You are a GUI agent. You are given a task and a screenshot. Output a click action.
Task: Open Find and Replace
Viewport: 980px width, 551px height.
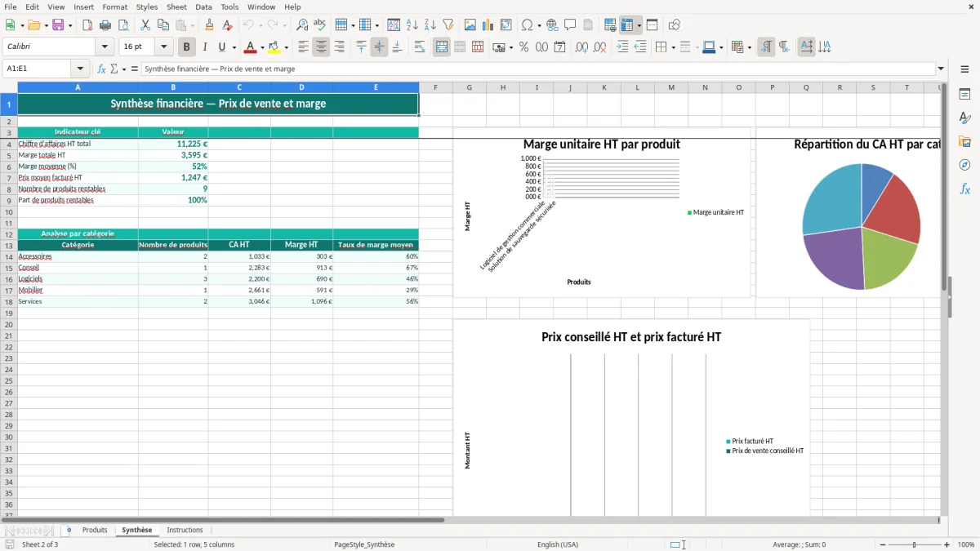pyautogui.click(x=302, y=25)
